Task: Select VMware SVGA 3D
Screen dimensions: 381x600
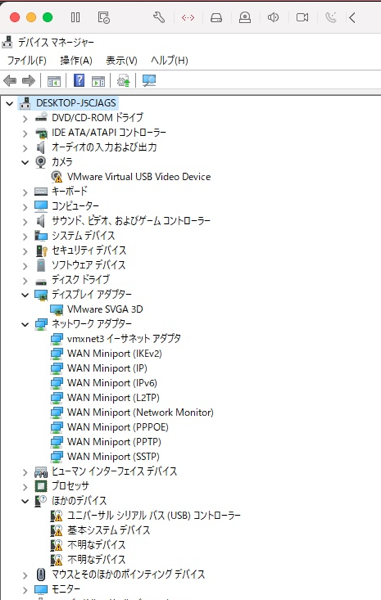Action: pyautogui.click(x=105, y=309)
